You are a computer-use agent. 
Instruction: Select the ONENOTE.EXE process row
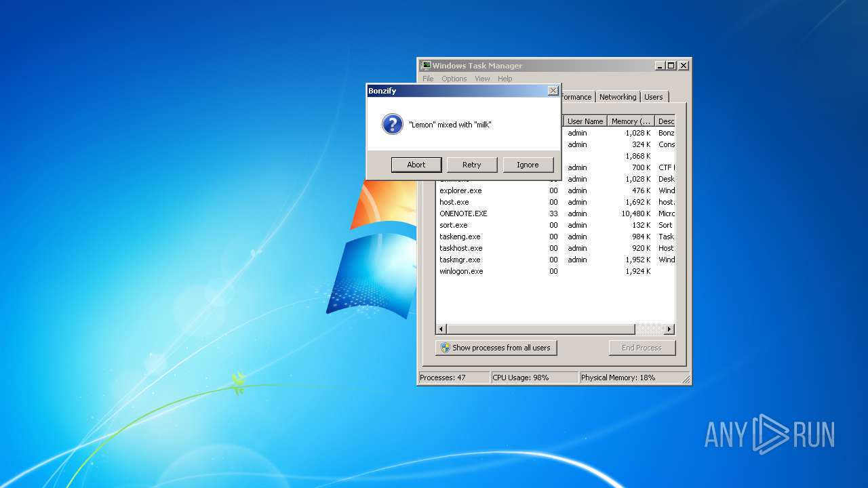click(x=555, y=213)
